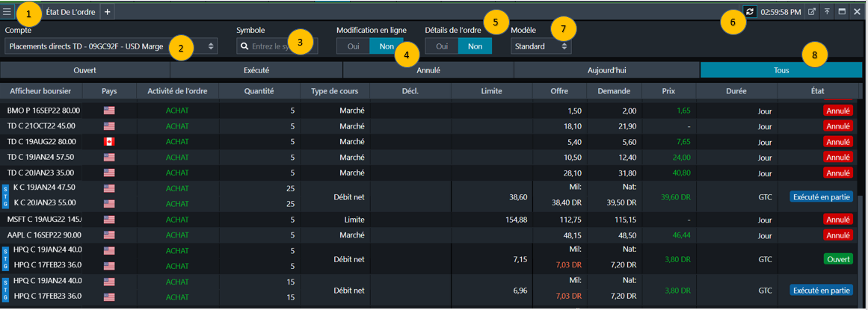The height and width of the screenshot is (310, 868).
Task: Set Détails de l'ordre to Oui
Action: pos(442,46)
